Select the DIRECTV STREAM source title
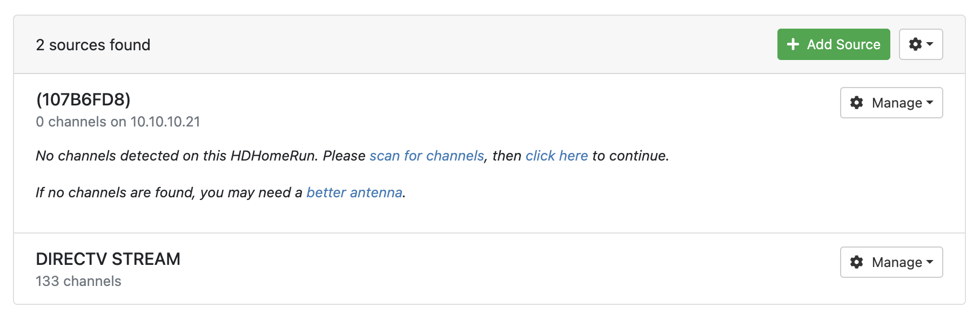Screen dimensions: 980x320 pos(108,259)
